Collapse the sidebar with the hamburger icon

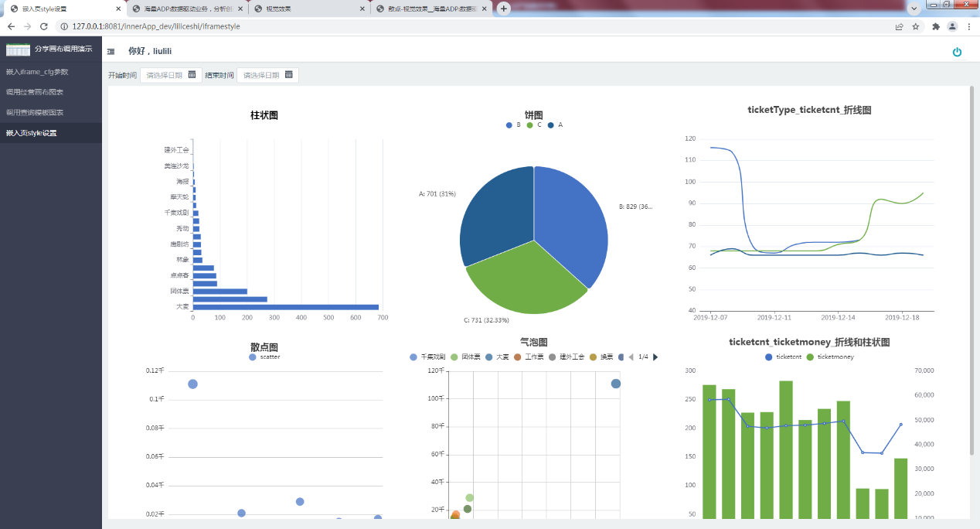111,52
